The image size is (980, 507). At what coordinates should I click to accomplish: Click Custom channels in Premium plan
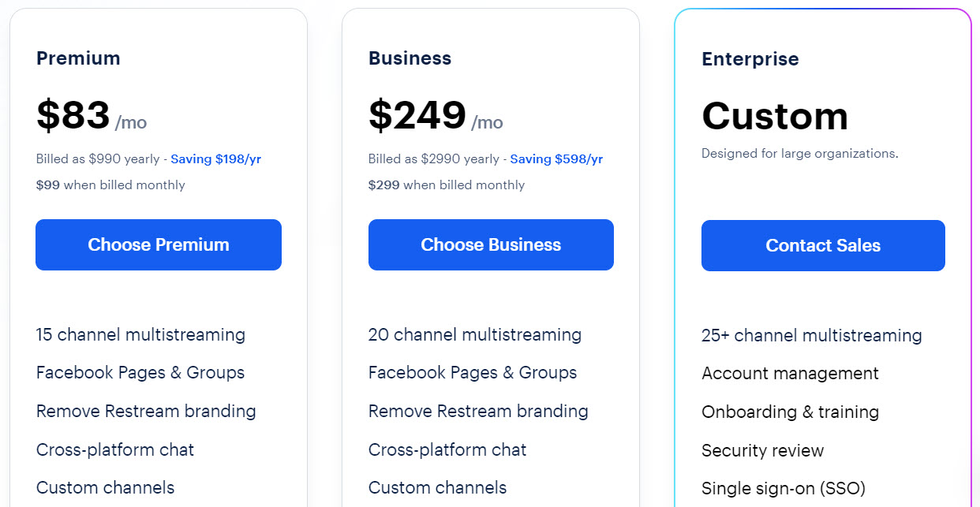[105, 487]
